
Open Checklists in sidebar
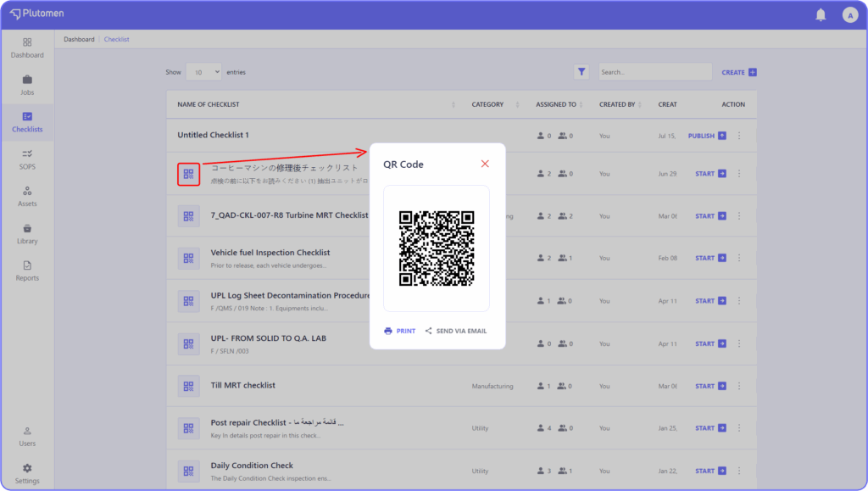point(27,122)
